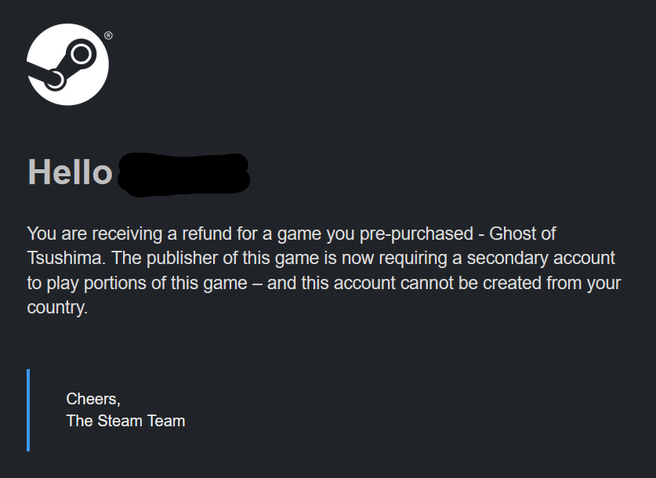Click "to play portions" in third line
656x478 pixels.
point(86,284)
